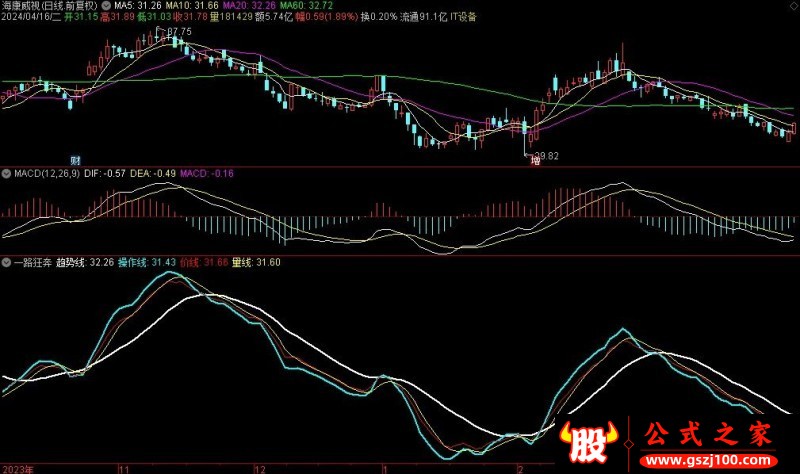Click the 12 month marker on time axis
The image size is (800, 474).
(259, 468)
